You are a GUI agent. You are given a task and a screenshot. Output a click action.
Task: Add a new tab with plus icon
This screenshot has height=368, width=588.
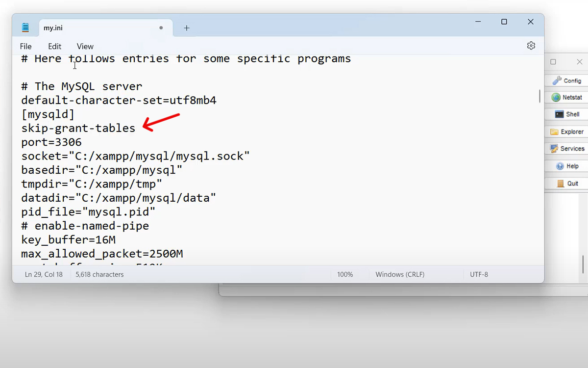[187, 28]
